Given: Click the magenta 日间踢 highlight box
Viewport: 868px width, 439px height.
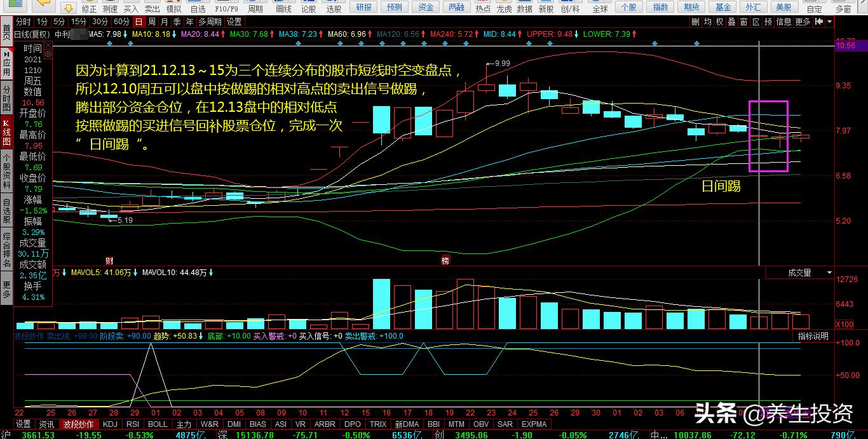Looking at the screenshot, I should pos(768,136).
